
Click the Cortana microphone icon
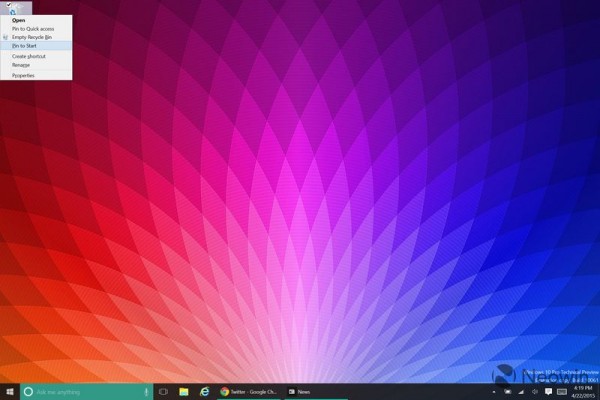point(148,390)
